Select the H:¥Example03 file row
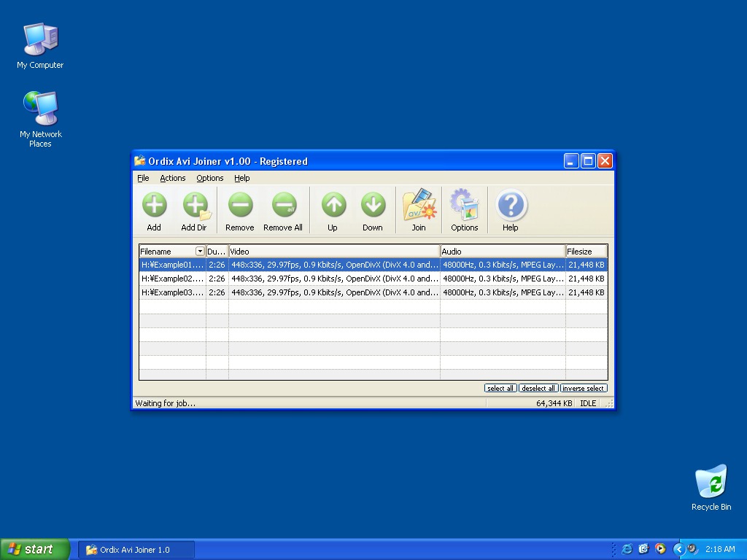 point(373,292)
